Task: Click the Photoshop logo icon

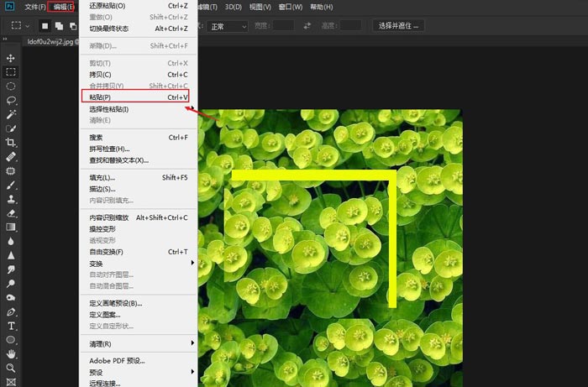Action: click(x=9, y=7)
